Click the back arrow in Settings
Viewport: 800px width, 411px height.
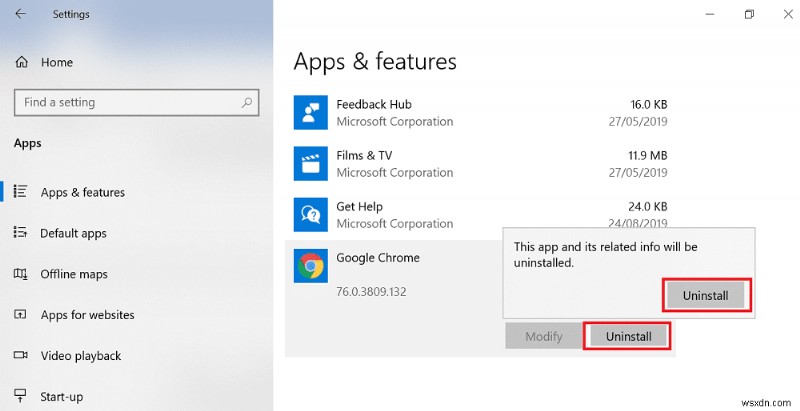coord(20,14)
